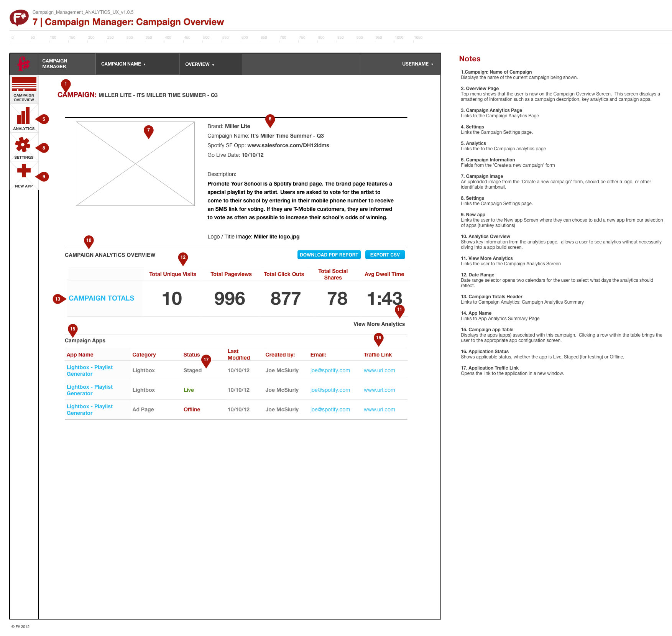Click the Total Pageviews header
672x636 pixels.
pos(231,274)
